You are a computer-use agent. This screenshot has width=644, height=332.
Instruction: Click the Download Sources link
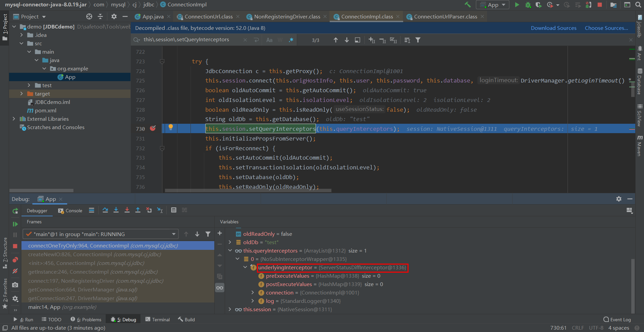pos(553,28)
